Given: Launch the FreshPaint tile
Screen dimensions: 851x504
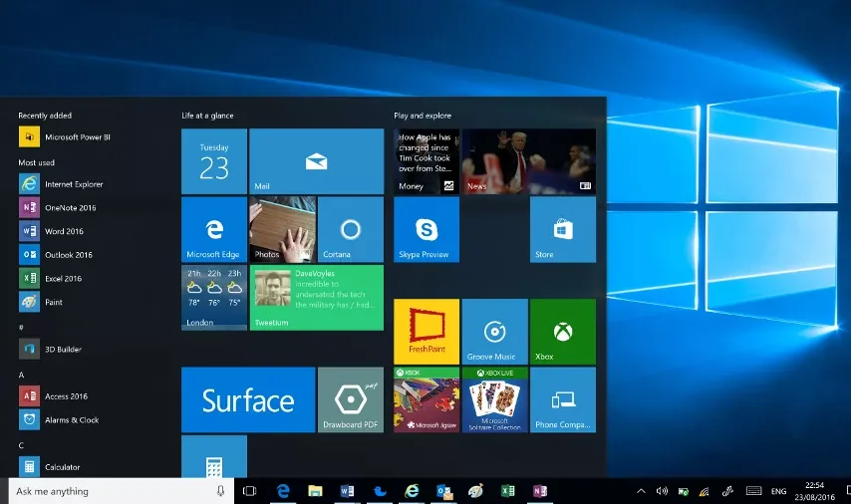Looking at the screenshot, I should [x=426, y=332].
